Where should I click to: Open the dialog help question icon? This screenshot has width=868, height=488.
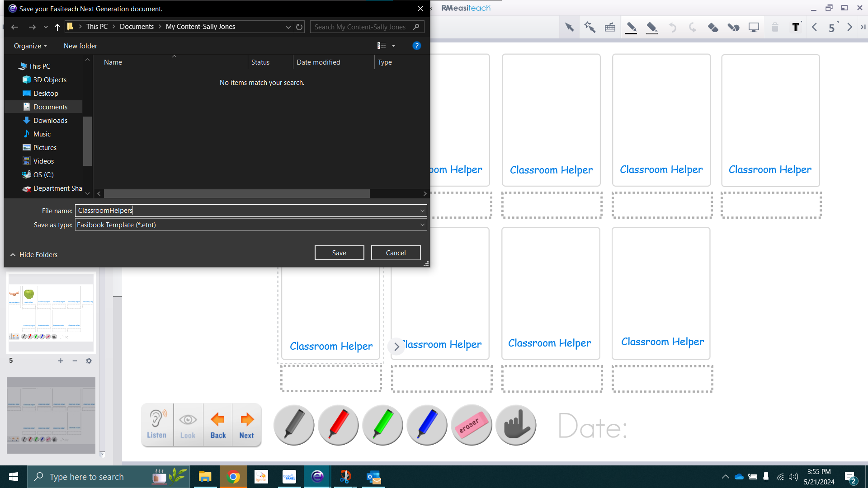(x=416, y=46)
